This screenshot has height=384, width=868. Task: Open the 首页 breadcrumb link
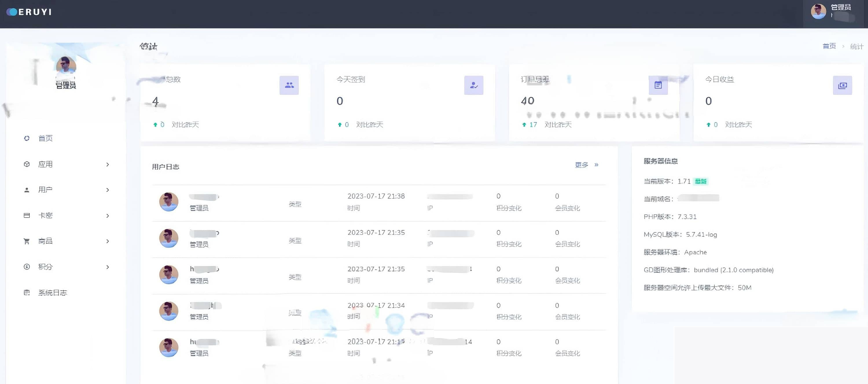(x=829, y=46)
